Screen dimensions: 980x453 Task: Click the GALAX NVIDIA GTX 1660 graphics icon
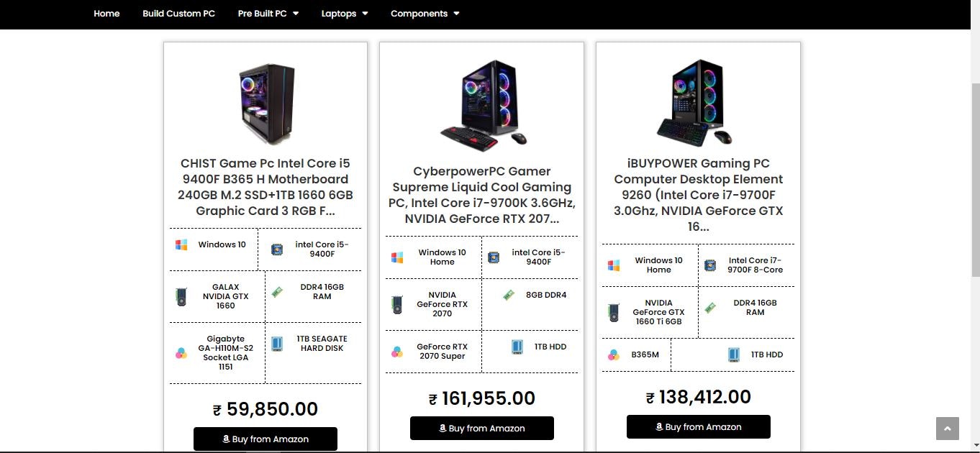181,296
